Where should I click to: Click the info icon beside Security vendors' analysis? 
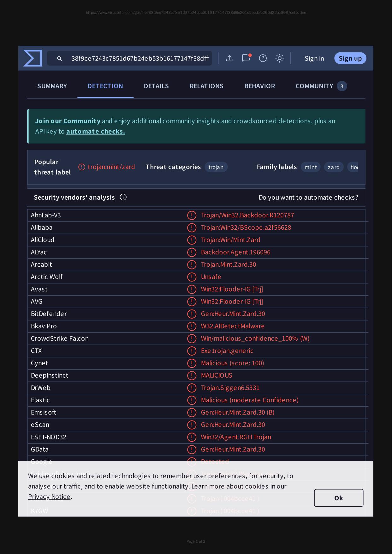coord(123,197)
